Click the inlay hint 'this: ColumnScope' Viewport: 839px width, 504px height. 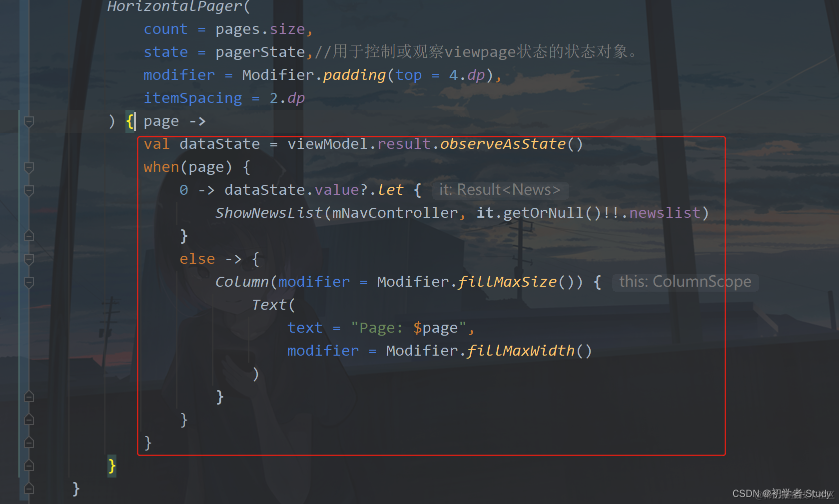pyautogui.click(x=685, y=282)
